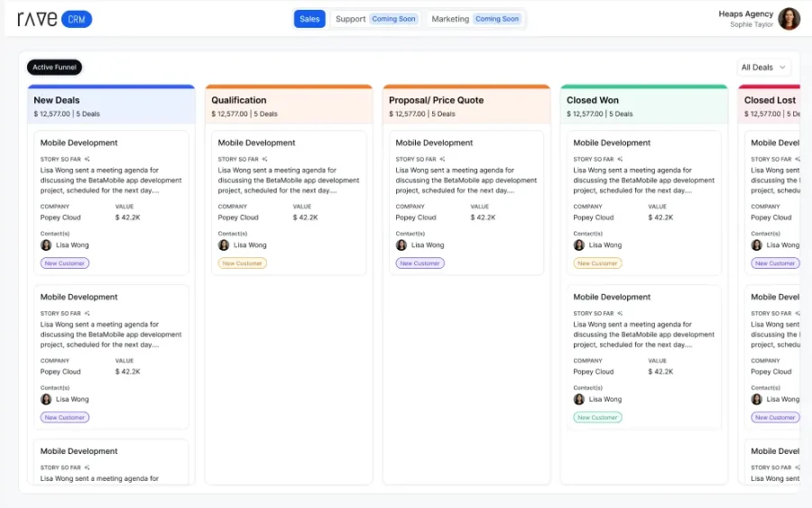Click Story So Far AI icon in Qualification card
812x508 pixels.
point(264,159)
